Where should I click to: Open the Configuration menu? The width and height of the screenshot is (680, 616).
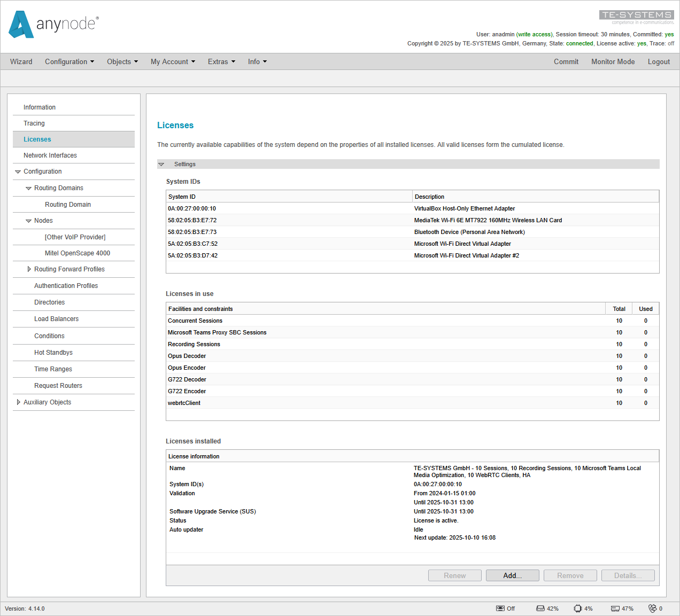tap(69, 61)
